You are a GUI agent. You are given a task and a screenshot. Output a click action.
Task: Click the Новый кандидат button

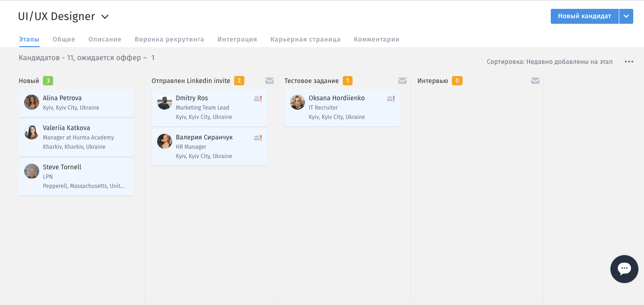(584, 16)
